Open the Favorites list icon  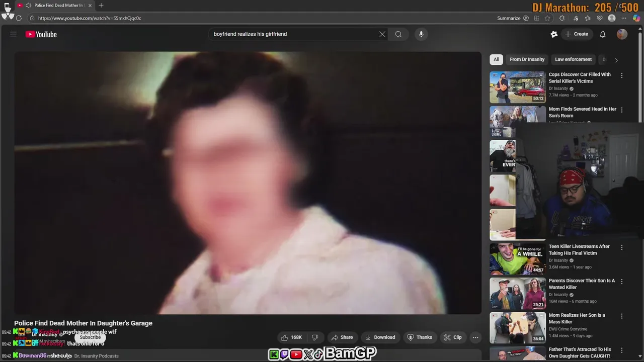pyautogui.click(x=587, y=18)
